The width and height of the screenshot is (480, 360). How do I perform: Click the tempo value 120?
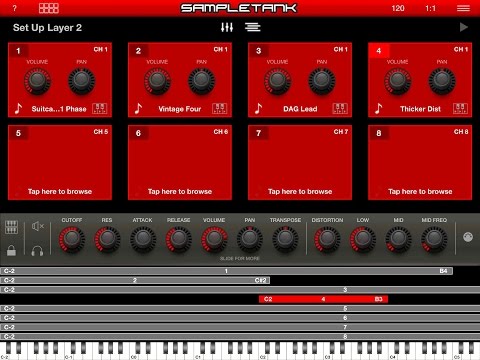pyautogui.click(x=398, y=8)
